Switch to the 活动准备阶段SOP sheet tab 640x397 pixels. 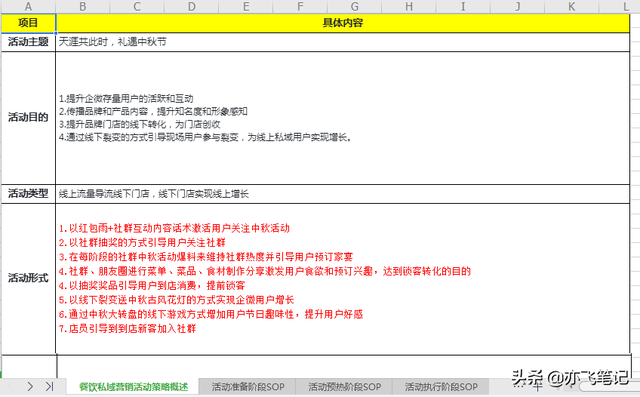click(248, 386)
